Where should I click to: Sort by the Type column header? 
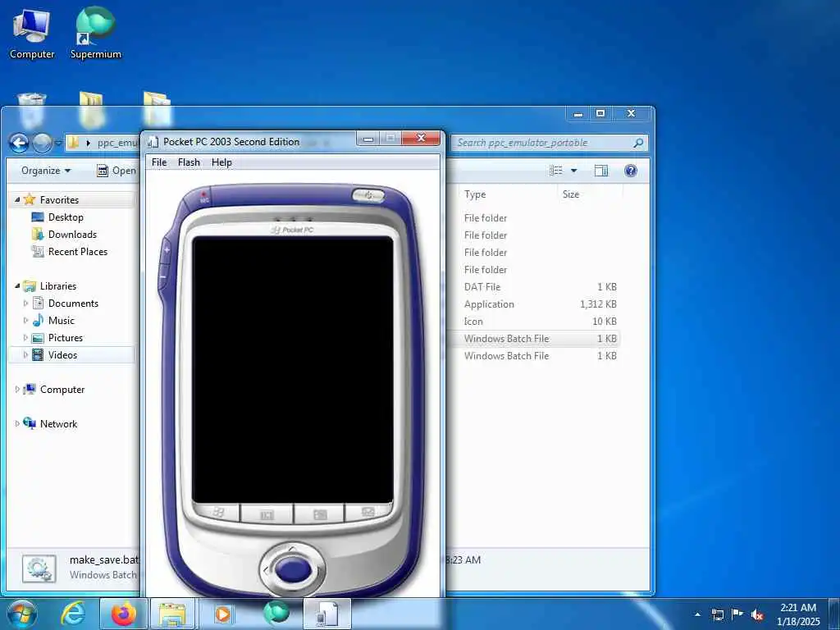(x=475, y=194)
